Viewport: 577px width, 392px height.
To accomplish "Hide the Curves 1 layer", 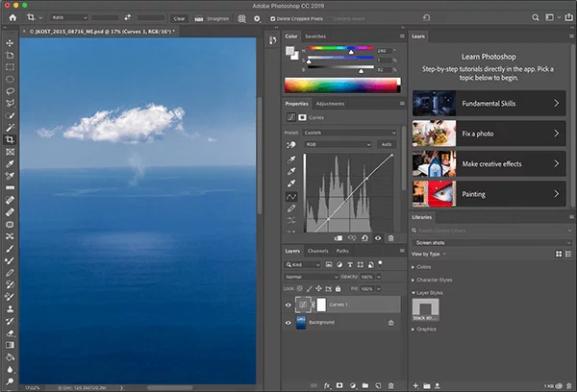I will tap(290, 304).
